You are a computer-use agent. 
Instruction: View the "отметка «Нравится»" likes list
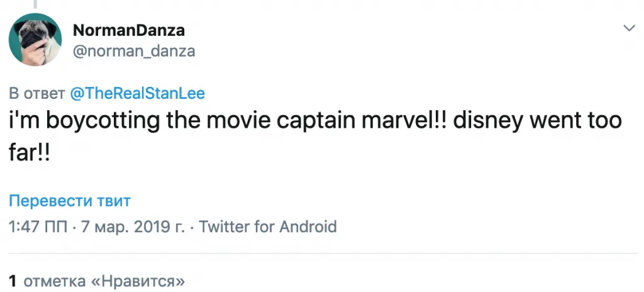(103, 279)
